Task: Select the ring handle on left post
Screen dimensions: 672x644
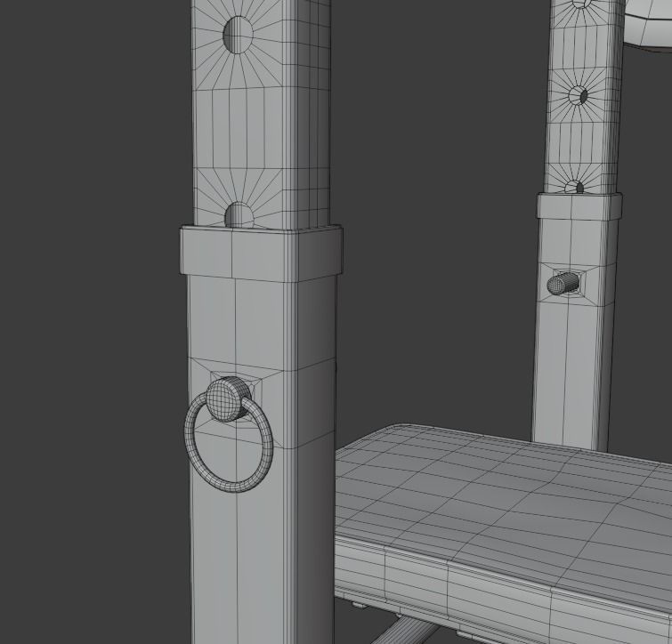Action: coord(229,442)
